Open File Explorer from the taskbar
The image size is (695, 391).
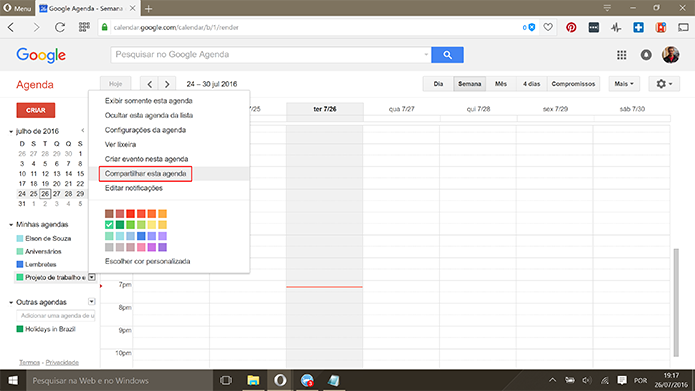253,380
